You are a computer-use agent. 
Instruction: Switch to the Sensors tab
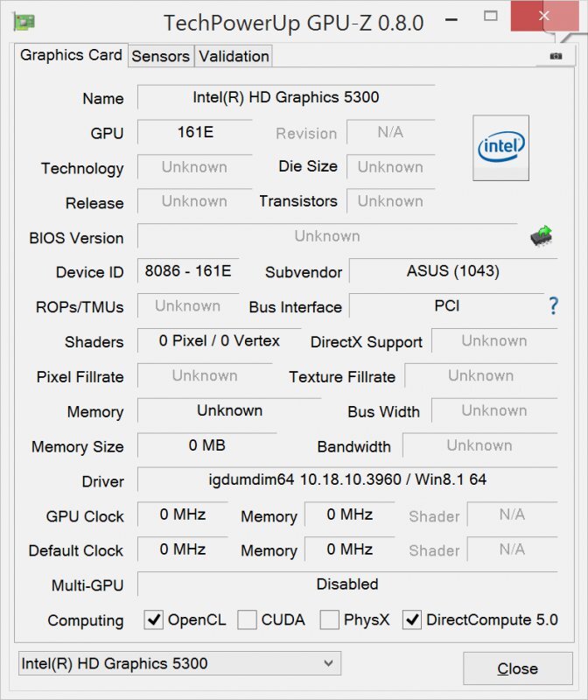coord(161,56)
